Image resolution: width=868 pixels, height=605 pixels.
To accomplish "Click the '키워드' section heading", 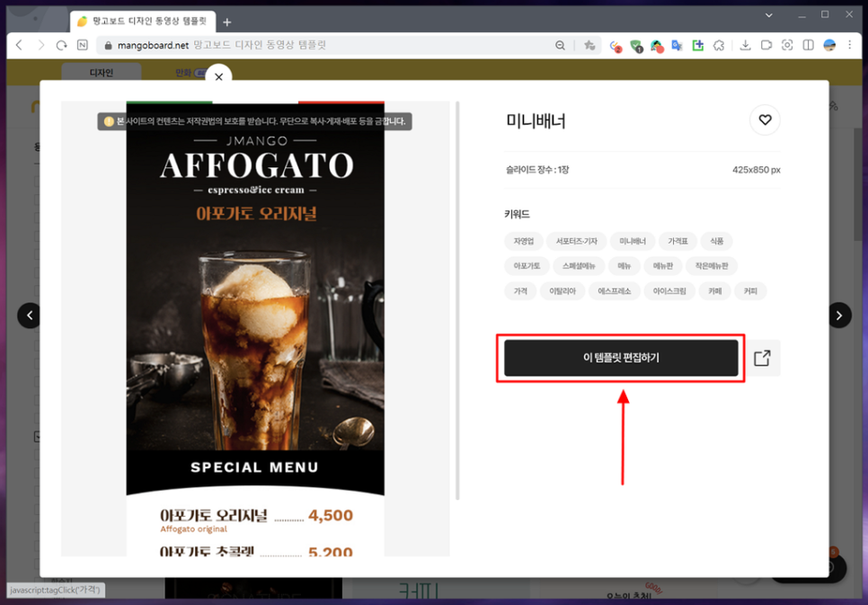I will pos(517,214).
